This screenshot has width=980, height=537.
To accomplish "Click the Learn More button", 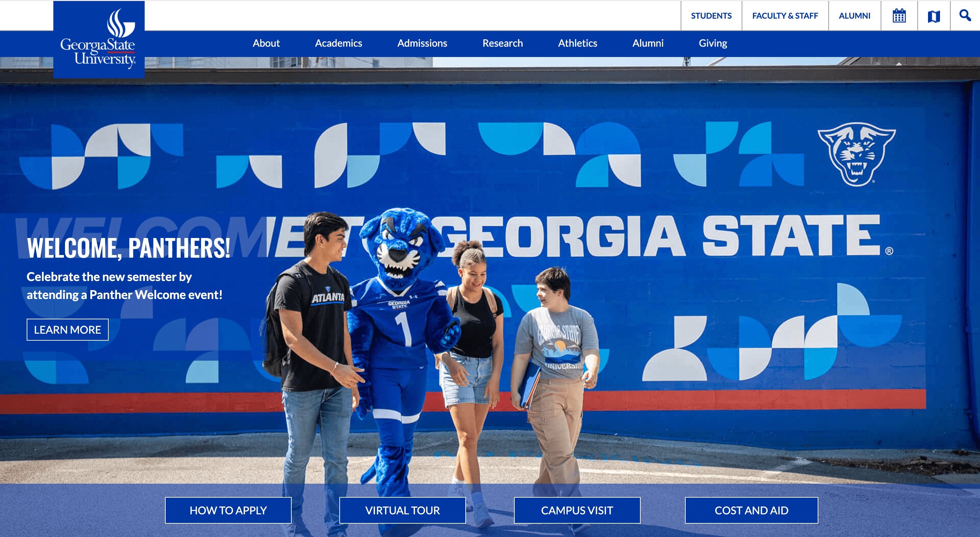I will click(x=68, y=330).
